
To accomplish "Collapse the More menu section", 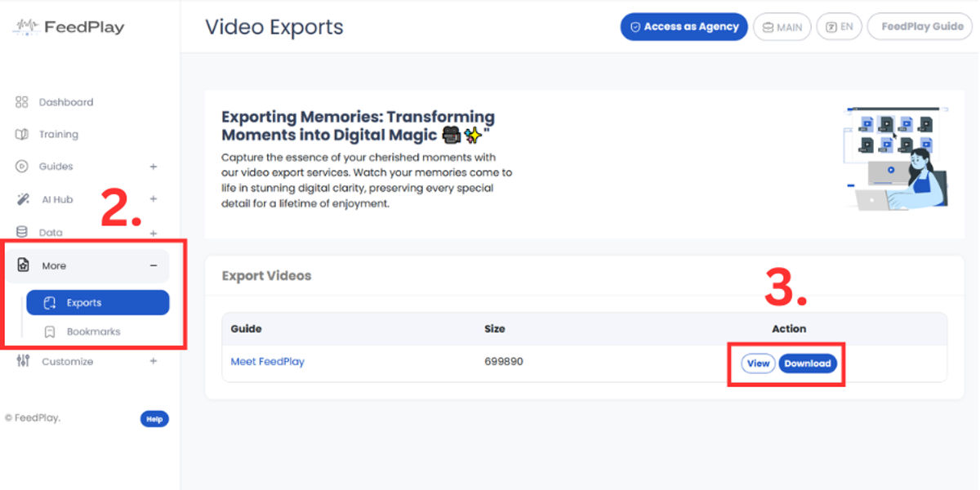I will pos(154,265).
